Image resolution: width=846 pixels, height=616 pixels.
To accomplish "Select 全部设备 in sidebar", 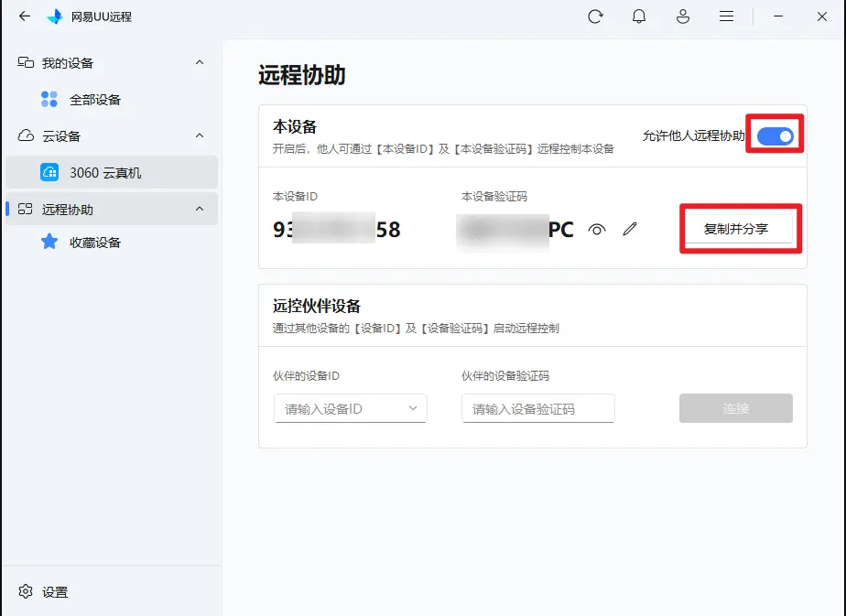I will click(x=94, y=100).
